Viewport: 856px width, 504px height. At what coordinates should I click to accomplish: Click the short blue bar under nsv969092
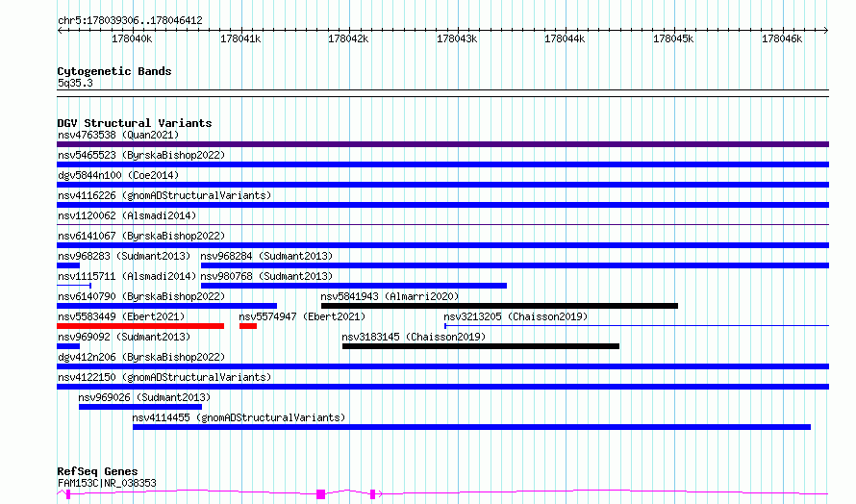pos(68,346)
